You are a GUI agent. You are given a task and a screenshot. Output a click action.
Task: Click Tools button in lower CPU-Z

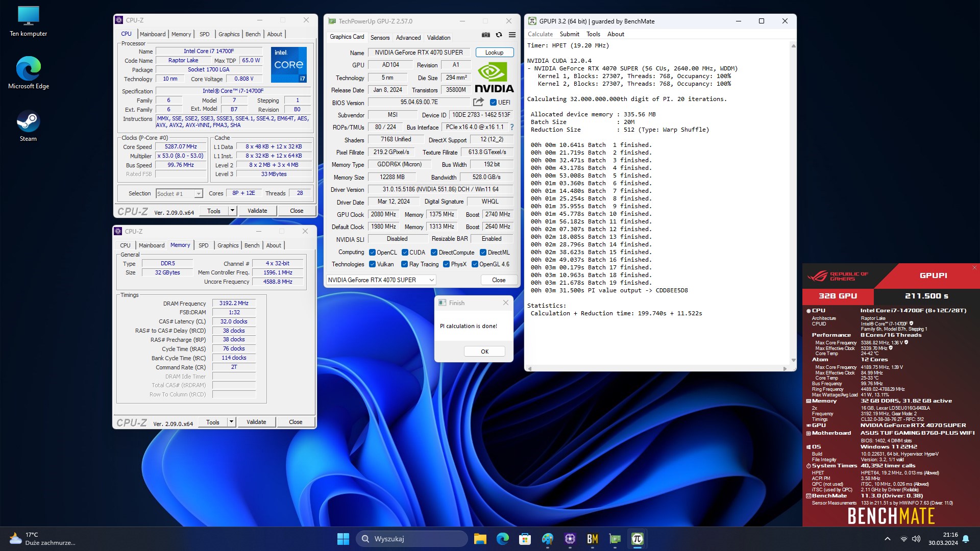point(213,422)
